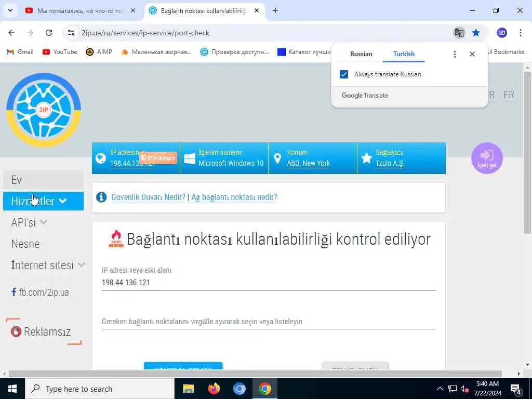Open Firefox from taskbar

[x=214, y=389]
